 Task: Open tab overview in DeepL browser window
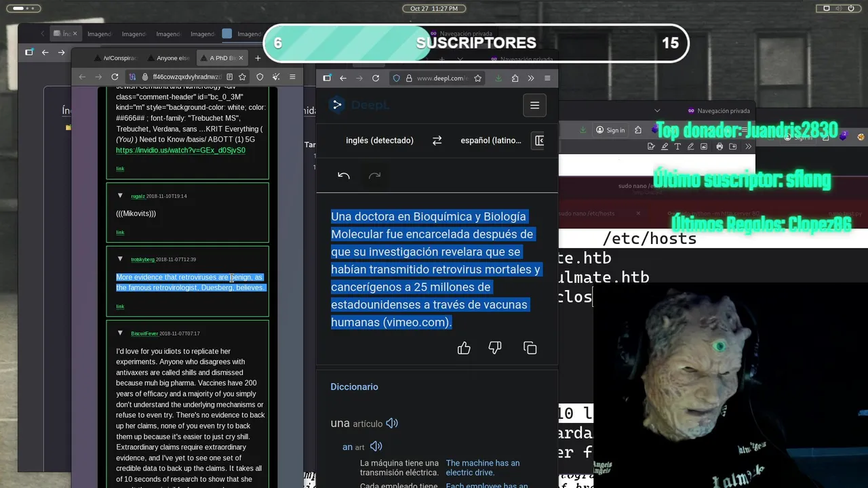[327, 78]
